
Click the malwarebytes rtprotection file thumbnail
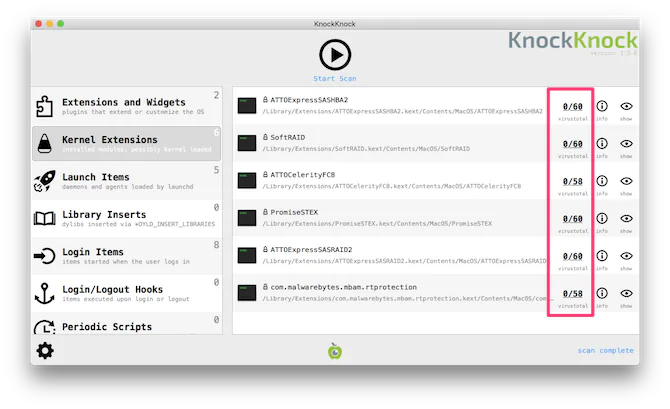point(247,293)
